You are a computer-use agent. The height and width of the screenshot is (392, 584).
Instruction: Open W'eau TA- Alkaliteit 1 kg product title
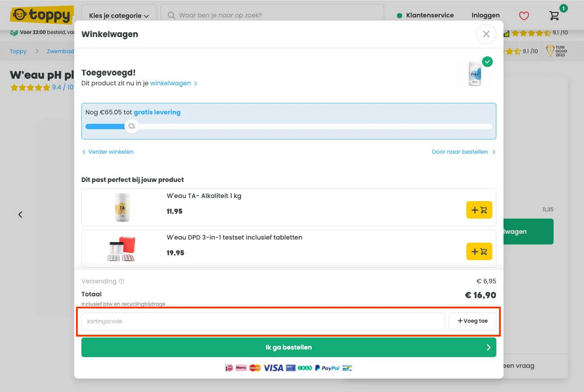pyautogui.click(x=204, y=196)
